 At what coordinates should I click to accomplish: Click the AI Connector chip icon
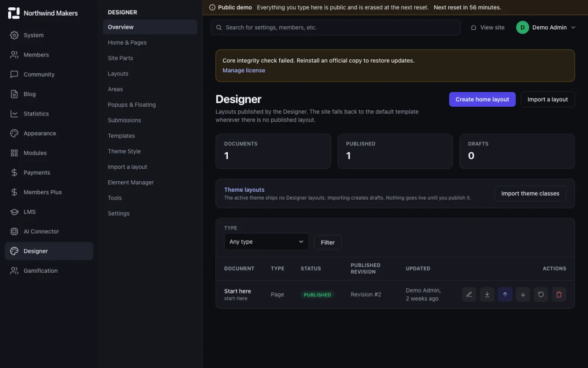[14, 231]
